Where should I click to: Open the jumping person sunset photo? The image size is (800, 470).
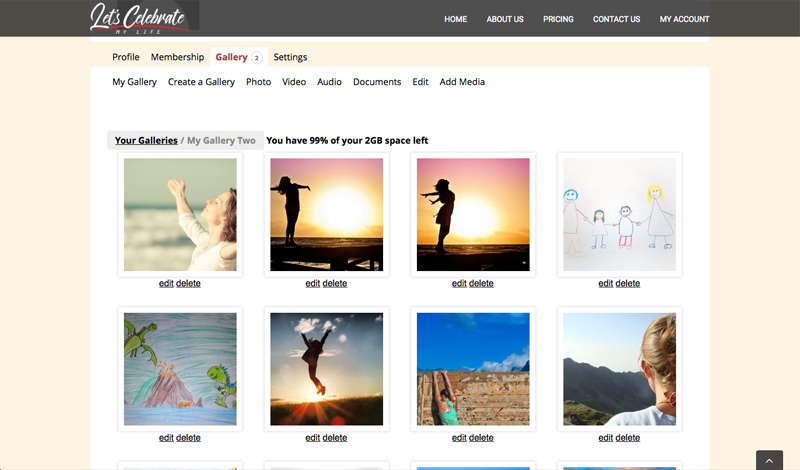coord(327,369)
